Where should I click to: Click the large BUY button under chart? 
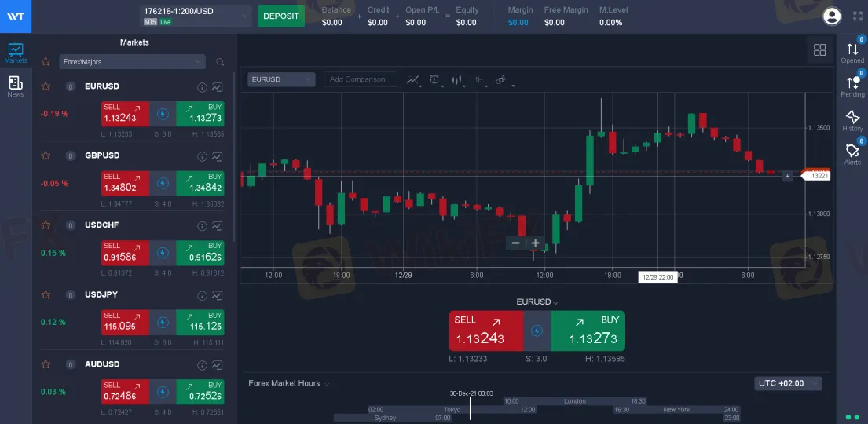tap(588, 331)
